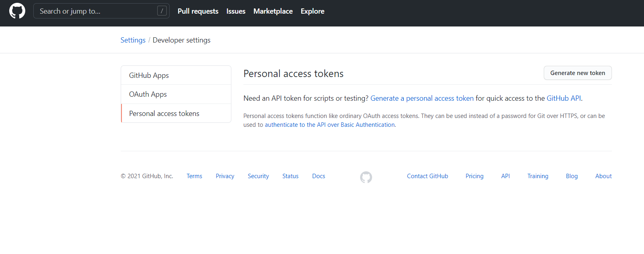Open authenticate to the API over Basic Authentication

click(330, 125)
